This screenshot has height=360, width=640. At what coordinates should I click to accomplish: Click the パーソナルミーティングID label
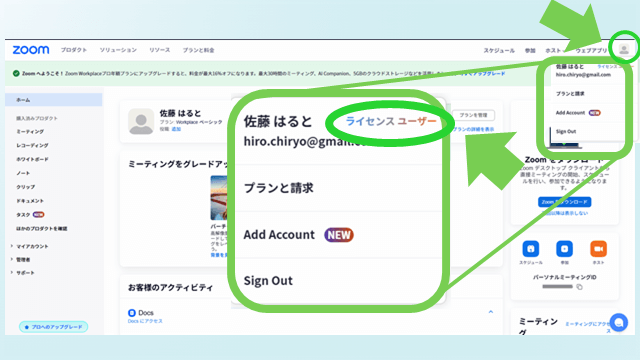click(x=564, y=277)
